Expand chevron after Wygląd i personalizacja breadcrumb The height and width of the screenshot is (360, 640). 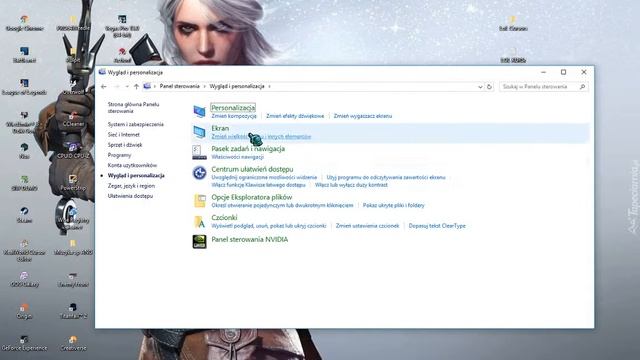pos(269,86)
